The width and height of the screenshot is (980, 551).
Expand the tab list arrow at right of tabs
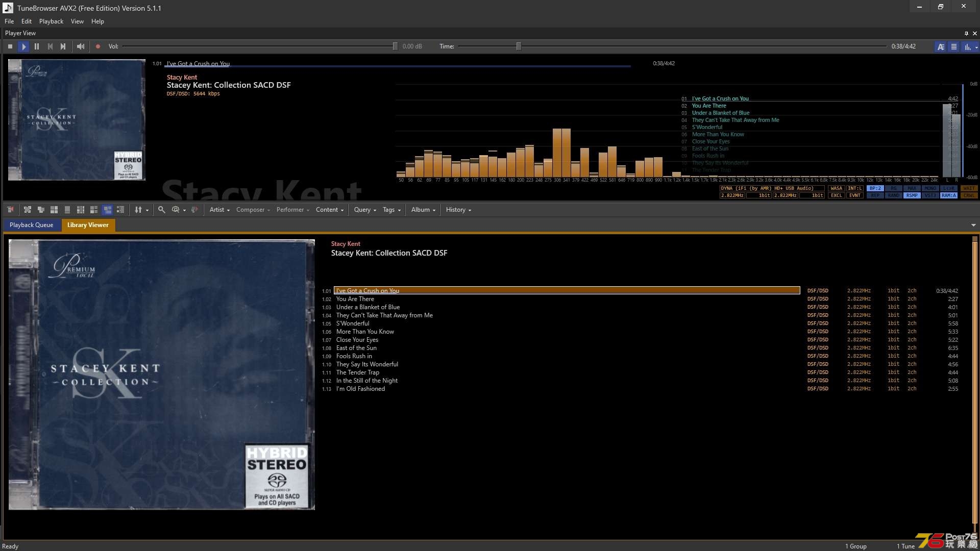pos(973,225)
